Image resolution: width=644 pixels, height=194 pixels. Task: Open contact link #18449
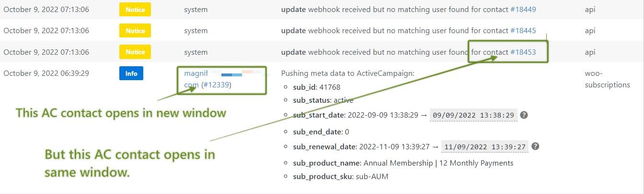click(523, 9)
